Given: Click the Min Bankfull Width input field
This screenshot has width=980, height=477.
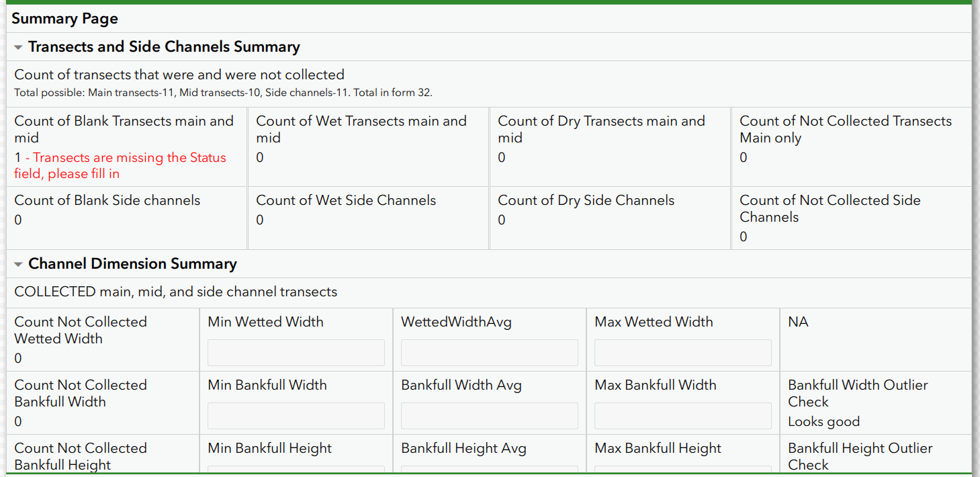Looking at the screenshot, I should click(x=296, y=416).
